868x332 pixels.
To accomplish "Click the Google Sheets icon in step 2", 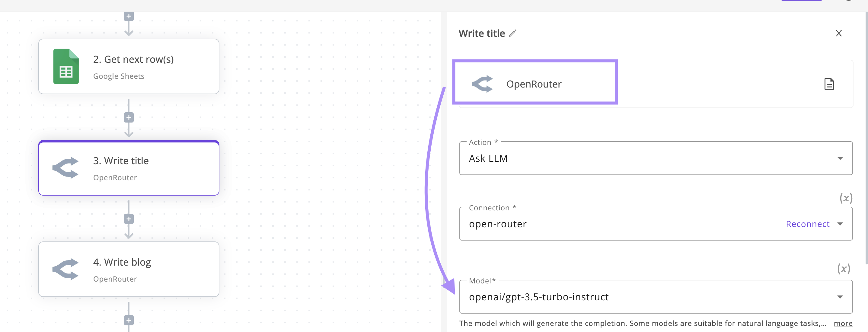I will click(66, 66).
